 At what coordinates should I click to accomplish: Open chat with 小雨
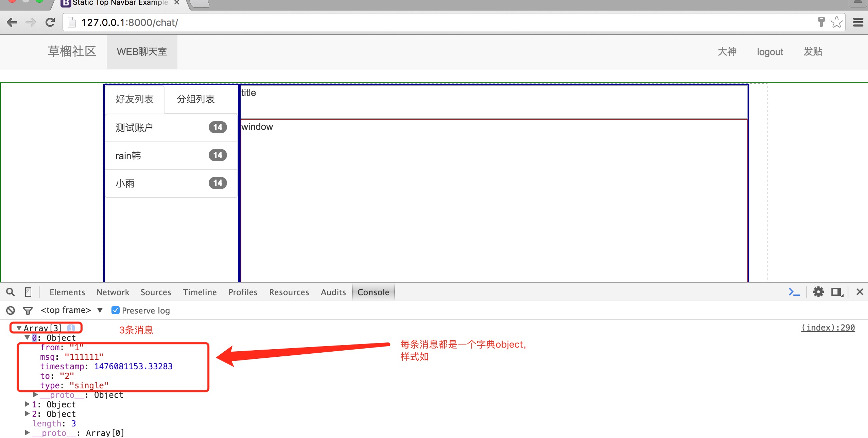click(171, 183)
